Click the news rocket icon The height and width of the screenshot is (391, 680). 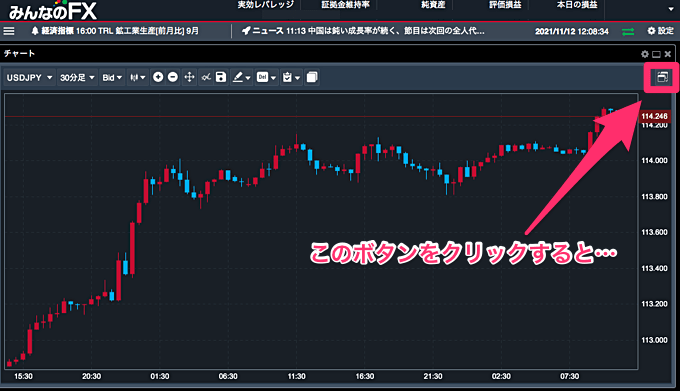pyautogui.click(x=246, y=31)
